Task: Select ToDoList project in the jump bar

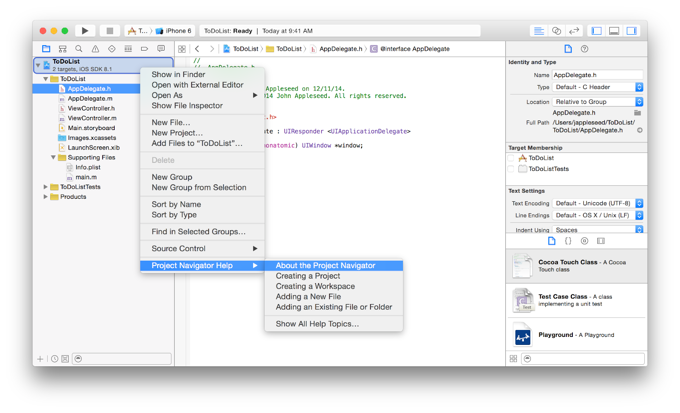Action: pyautogui.click(x=241, y=49)
